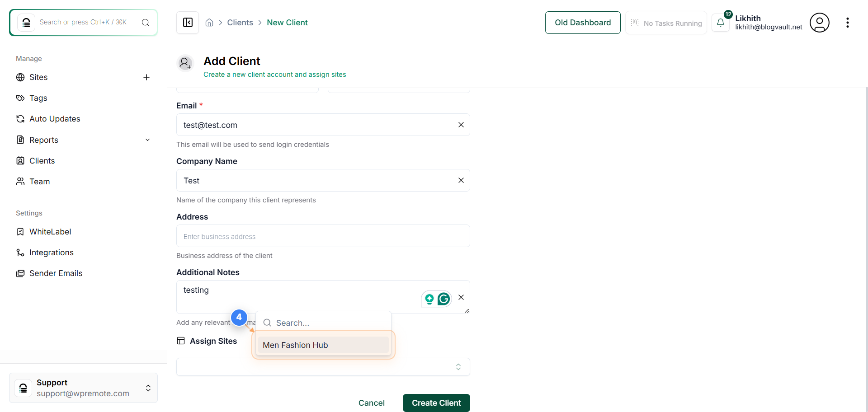Click the Grammarly icon in Additional Notes
Image resolution: width=868 pixels, height=412 pixels.
click(x=443, y=299)
